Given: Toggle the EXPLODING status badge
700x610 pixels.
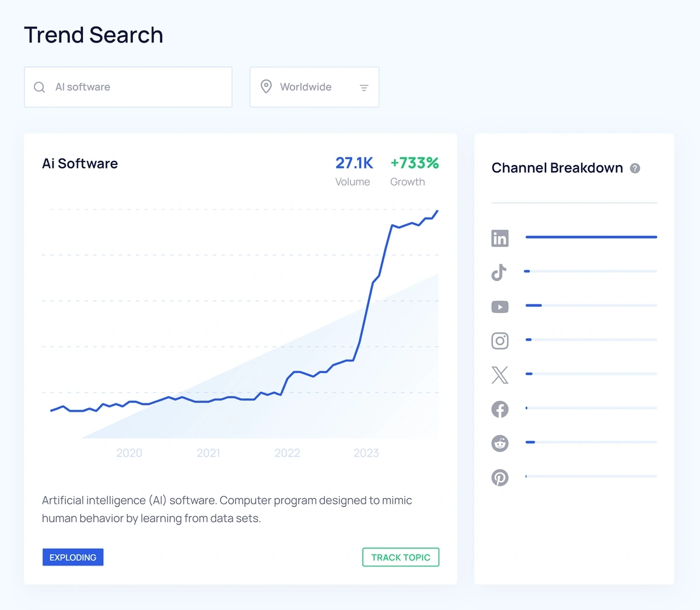Looking at the screenshot, I should (x=72, y=557).
